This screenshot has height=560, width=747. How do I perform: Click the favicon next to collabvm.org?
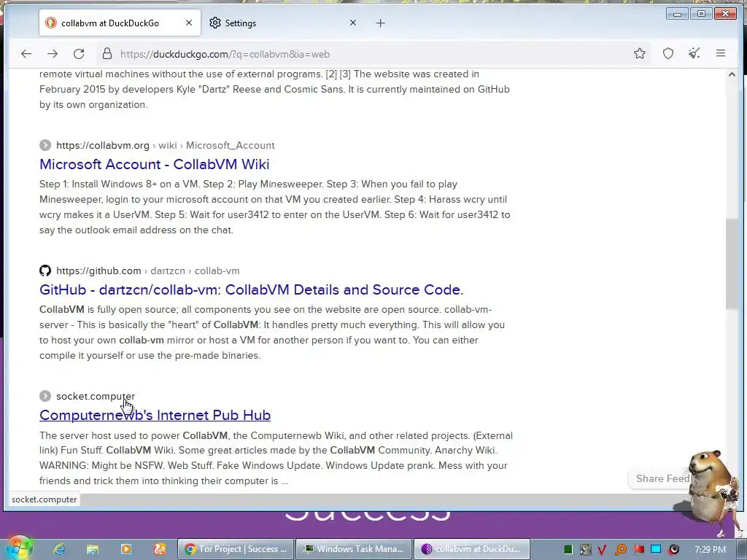(x=45, y=145)
